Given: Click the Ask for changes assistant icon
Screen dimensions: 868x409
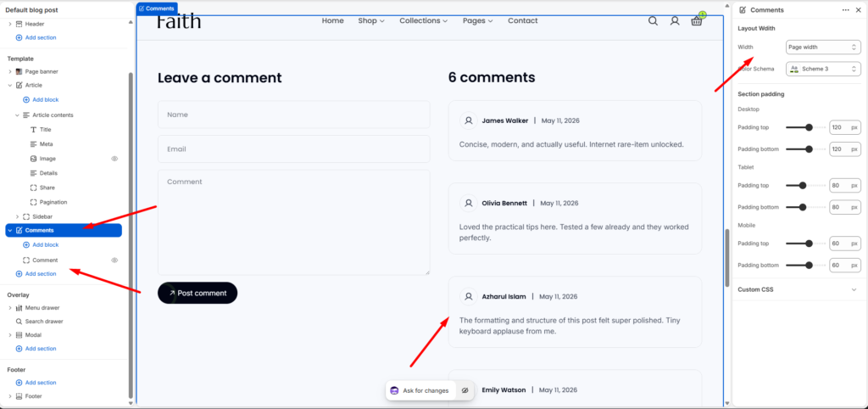Looking at the screenshot, I should (x=394, y=390).
